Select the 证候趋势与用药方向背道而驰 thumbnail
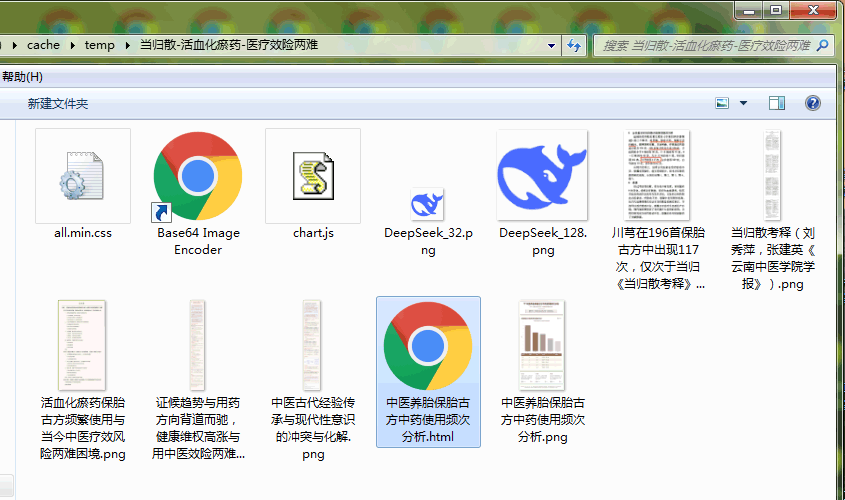Viewport: 845px width, 500px height. [x=197, y=345]
